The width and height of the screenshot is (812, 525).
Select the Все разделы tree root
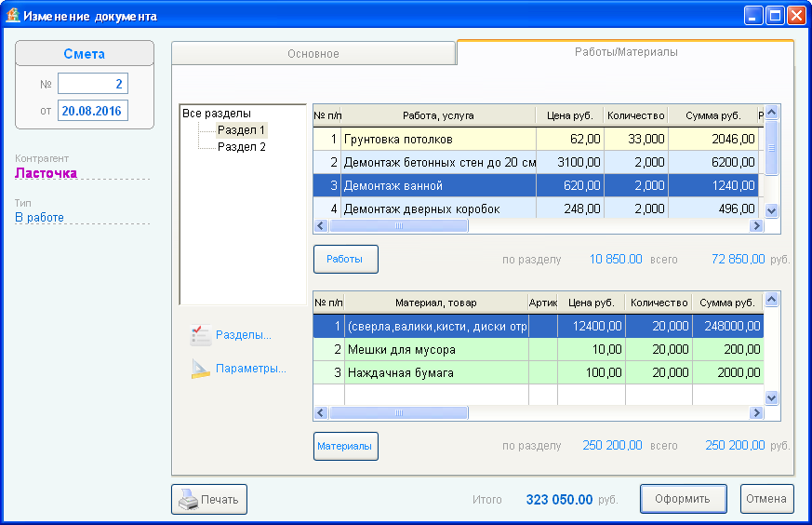(217, 113)
